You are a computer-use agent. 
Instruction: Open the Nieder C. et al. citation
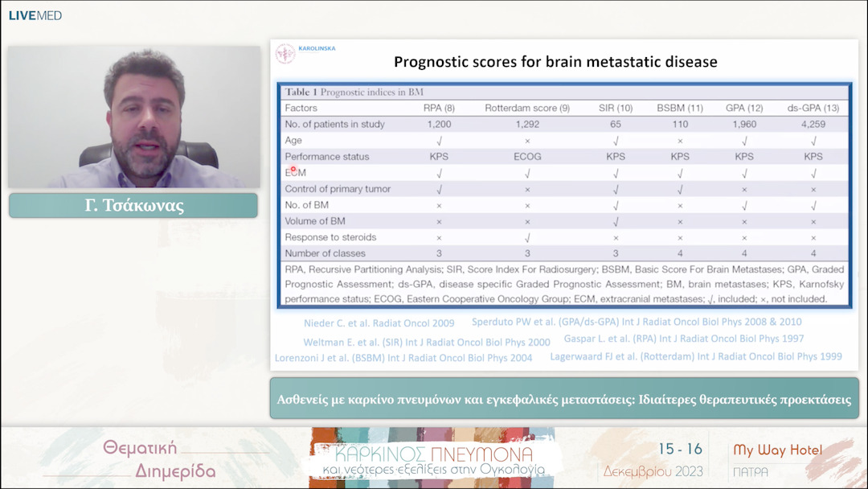tap(379, 323)
